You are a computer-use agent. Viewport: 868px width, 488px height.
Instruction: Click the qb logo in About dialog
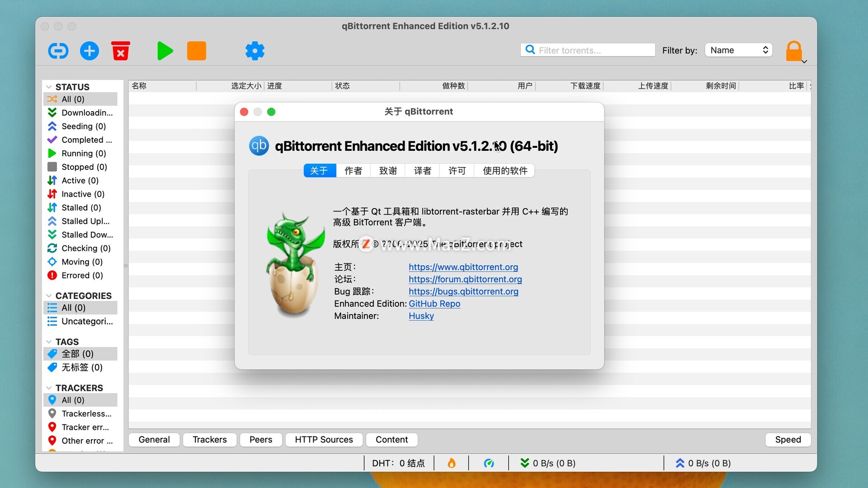(259, 146)
